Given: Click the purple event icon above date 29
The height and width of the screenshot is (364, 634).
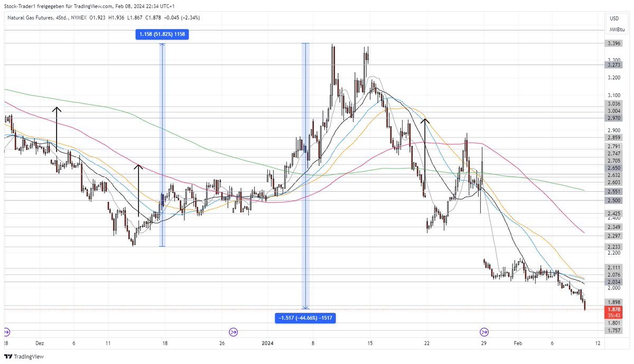Looking at the screenshot, I should (x=484, y=332).
